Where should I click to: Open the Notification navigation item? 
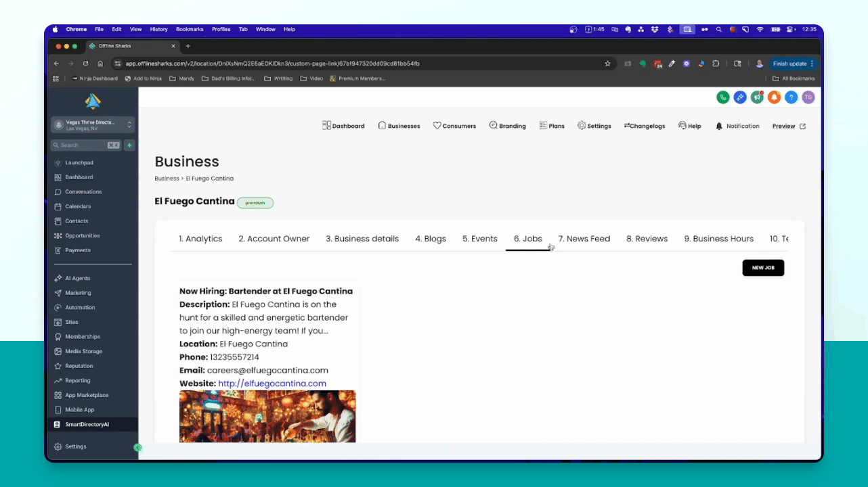737,126
